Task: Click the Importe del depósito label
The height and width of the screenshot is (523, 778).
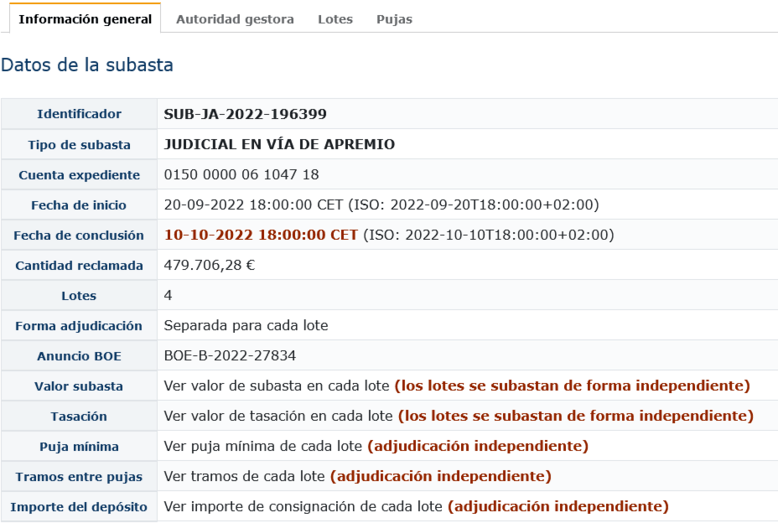Action: tap(79, 507)
